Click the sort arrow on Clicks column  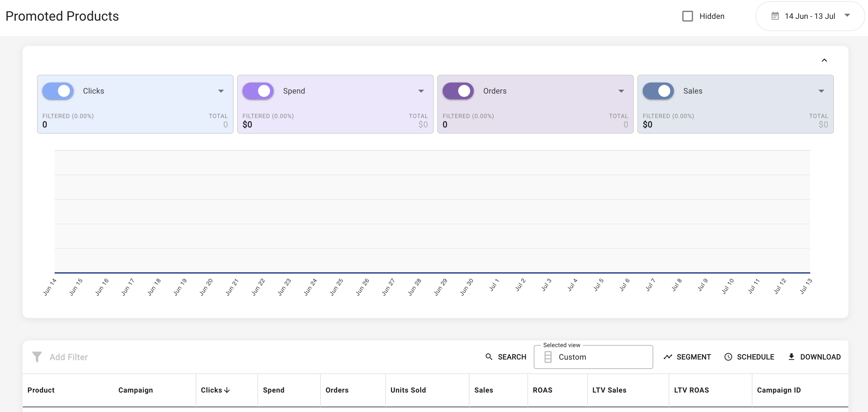[227, 390]
